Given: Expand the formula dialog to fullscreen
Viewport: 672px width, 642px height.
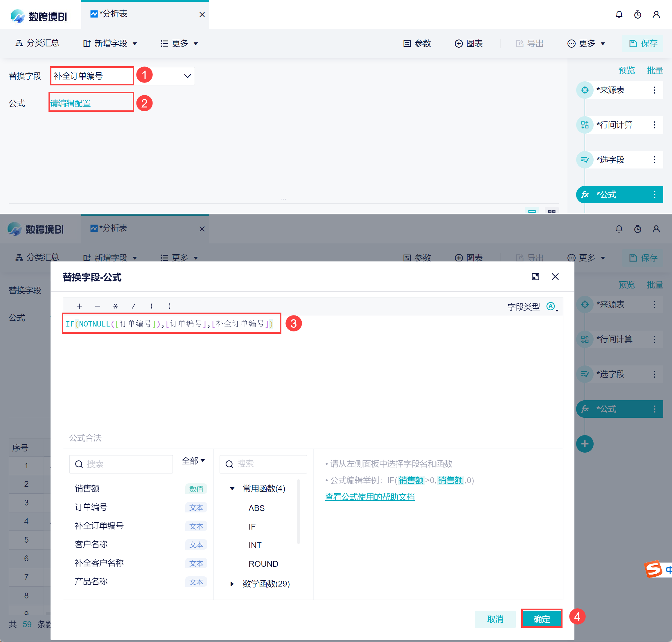Looking at the screenshot, I should tap(535, 277).
